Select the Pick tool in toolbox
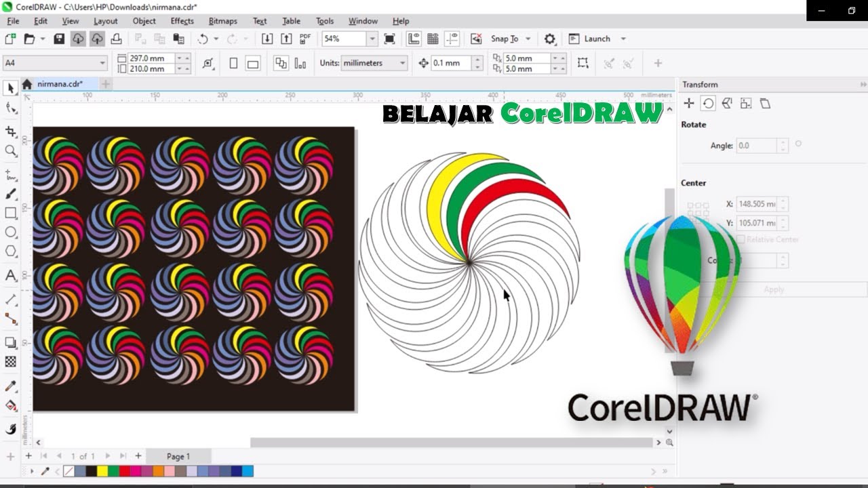 click(x=11, y=88)
